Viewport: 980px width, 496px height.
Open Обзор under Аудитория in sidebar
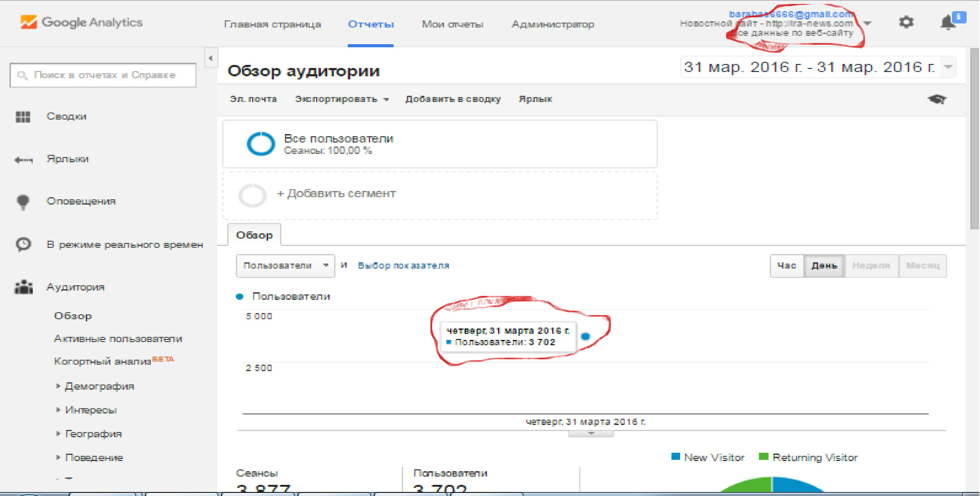(73, 316)
